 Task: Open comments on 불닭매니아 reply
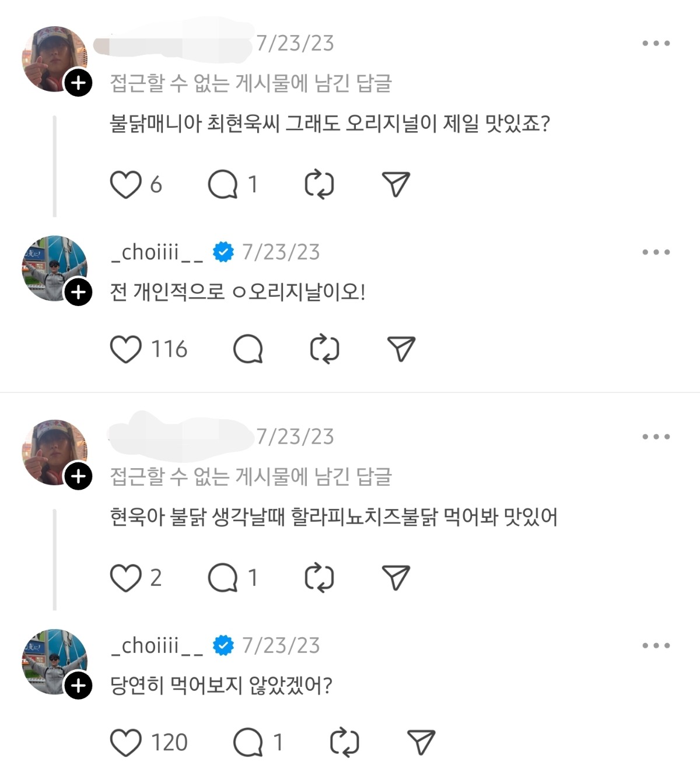tap(223, 184)
